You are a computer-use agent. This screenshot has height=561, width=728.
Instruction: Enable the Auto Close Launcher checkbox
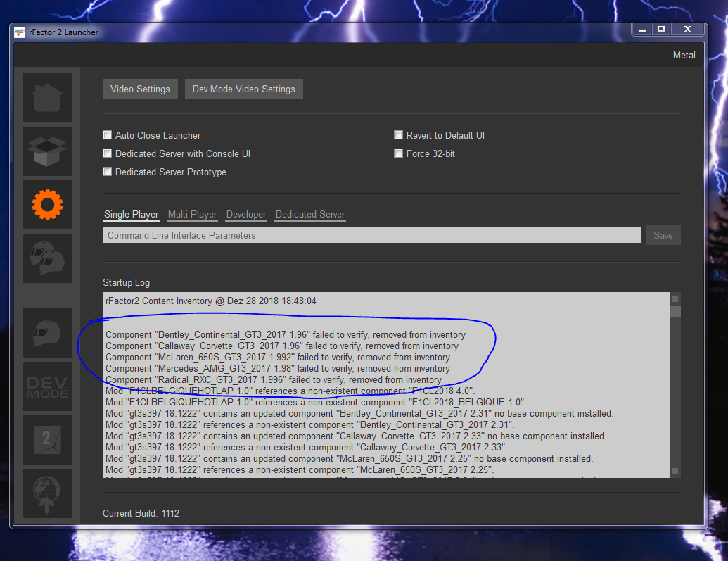(108, 135)
